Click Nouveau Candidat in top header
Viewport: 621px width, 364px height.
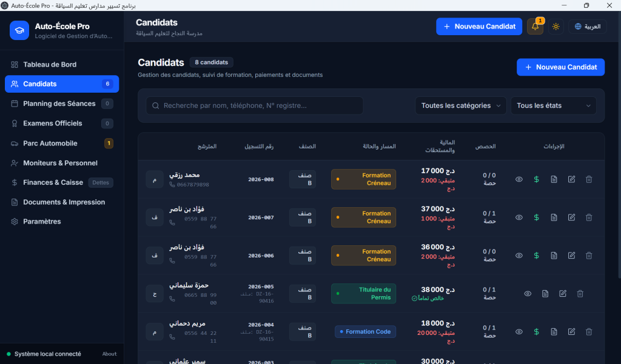[x=479, y=27]
